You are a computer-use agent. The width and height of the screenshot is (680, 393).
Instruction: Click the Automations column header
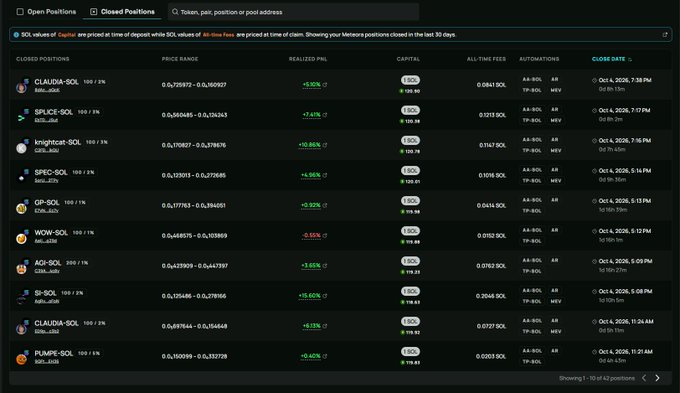pos(539,59)
